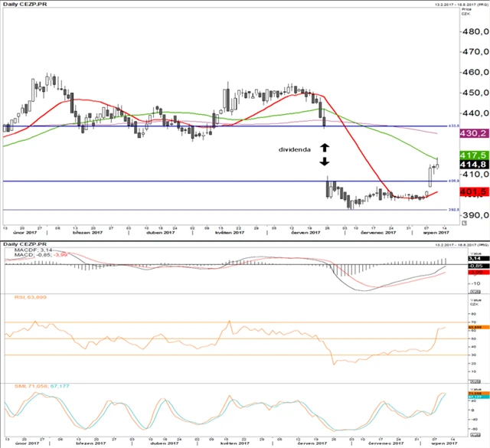Click the Daily CEZP.PR title of the price chart
Image resolution: width=490 pixels, height=448 pixels.
click(24, 5)
